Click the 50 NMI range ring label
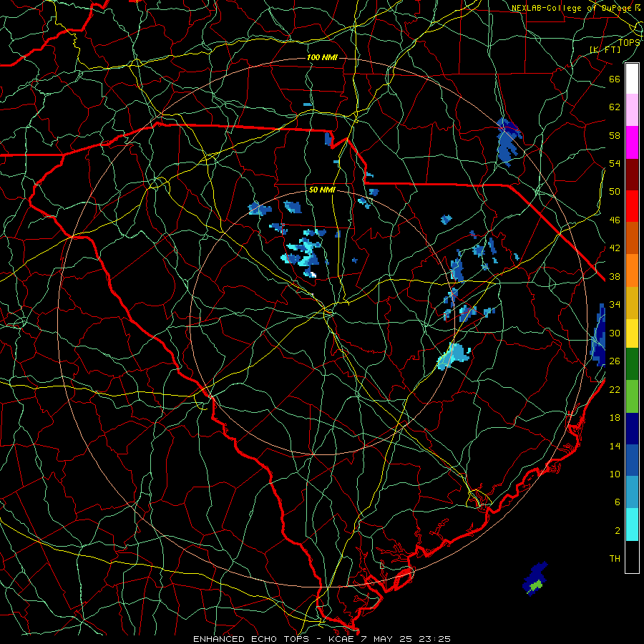Image resolution: width=644 pixels, height=644 pixels. 322,190
